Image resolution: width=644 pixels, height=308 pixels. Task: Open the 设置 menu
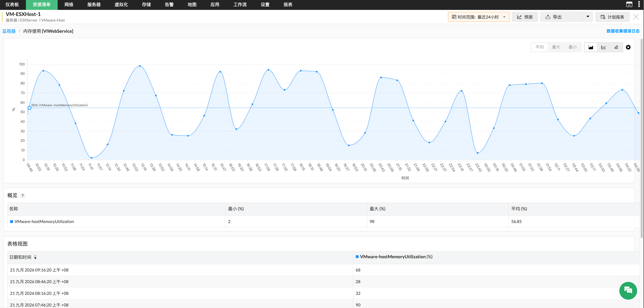click(x=265, y=5)
